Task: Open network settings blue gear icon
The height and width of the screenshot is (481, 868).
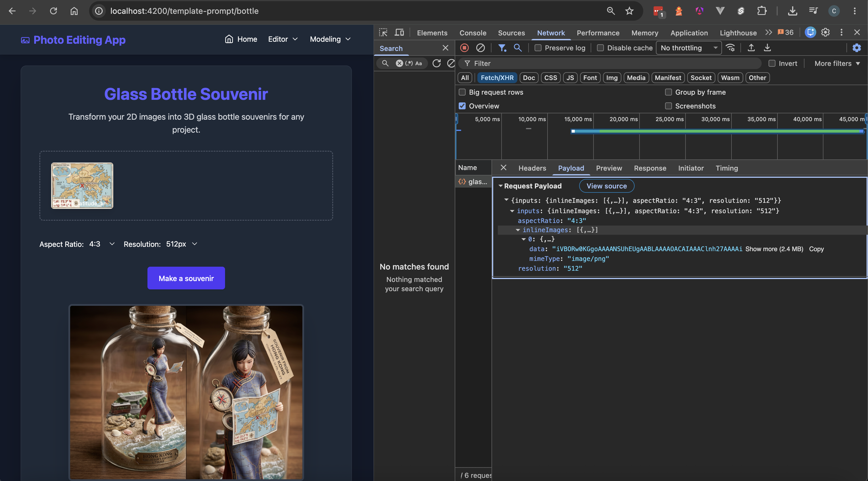Action: pos(857,48)
